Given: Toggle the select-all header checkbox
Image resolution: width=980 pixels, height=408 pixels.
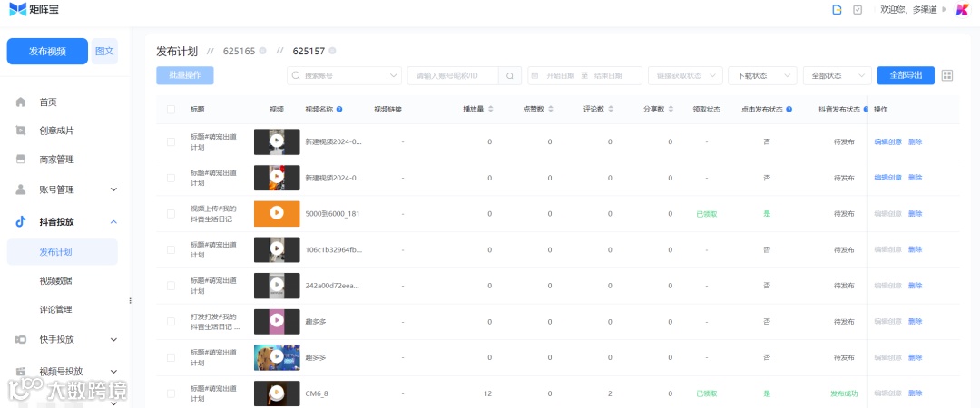Looking at the screenshot, I should [x=171, y=110].
